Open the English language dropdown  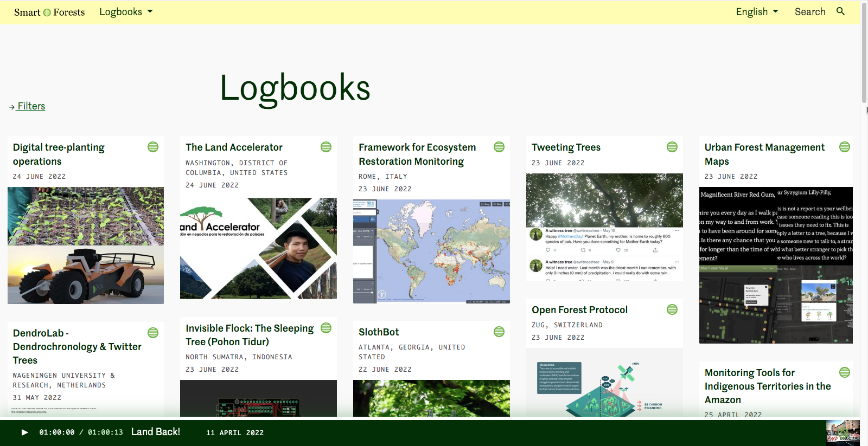757,12
